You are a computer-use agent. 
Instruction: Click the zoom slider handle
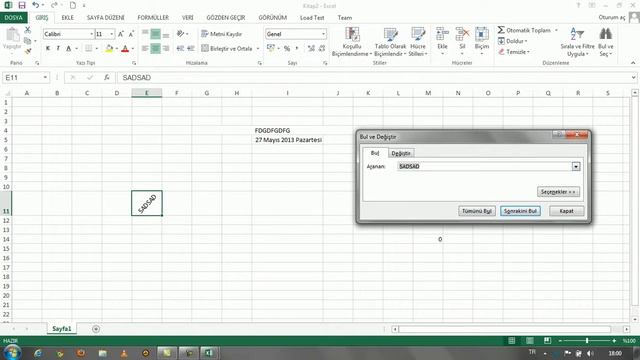587,340
